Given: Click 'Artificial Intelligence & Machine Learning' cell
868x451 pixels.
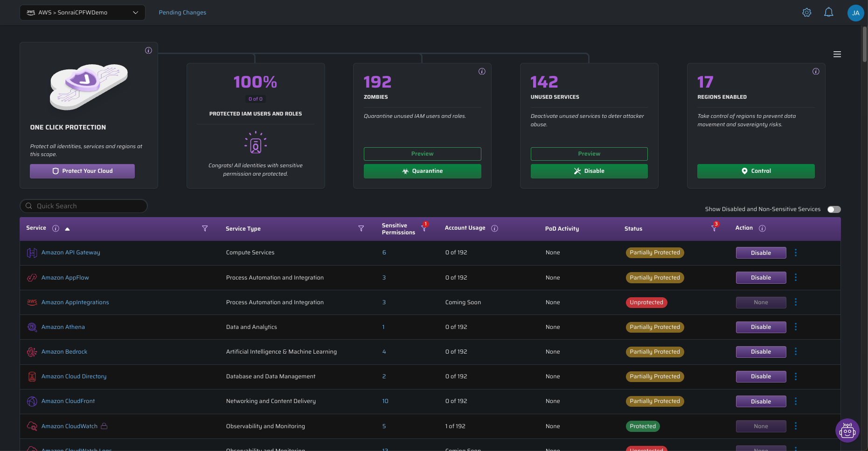Looking at the screenshot, I should (x=281, y=352).
